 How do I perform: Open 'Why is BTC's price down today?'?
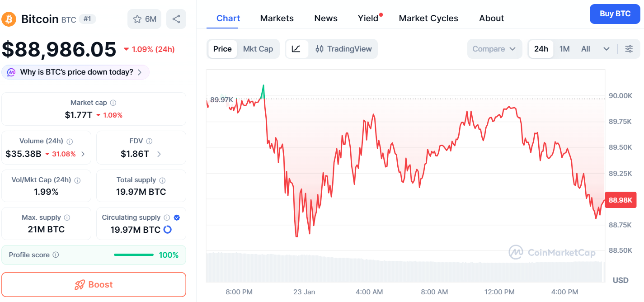point(75,72)
